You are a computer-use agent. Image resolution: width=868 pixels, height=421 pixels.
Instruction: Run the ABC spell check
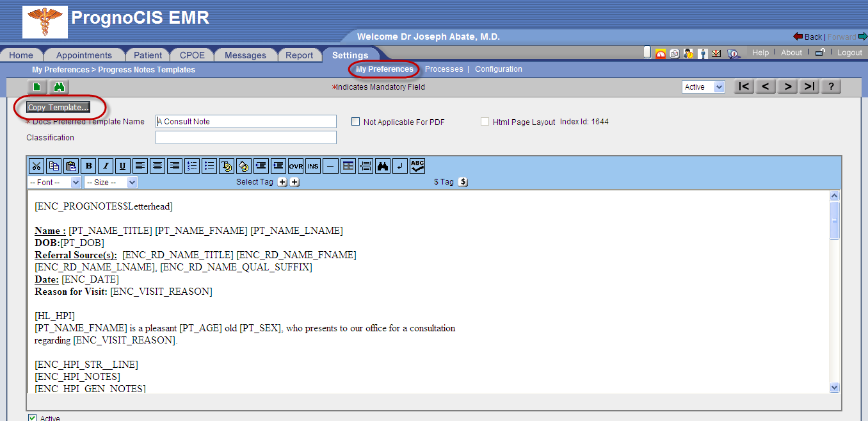pyautogui.click(x=417, y=166)
